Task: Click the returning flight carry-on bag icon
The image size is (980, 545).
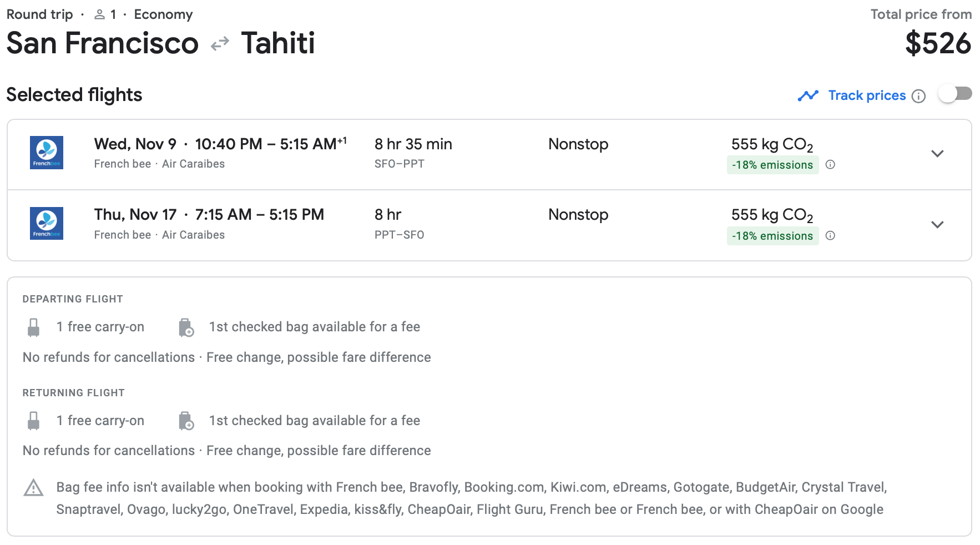Action: point(34,421)
